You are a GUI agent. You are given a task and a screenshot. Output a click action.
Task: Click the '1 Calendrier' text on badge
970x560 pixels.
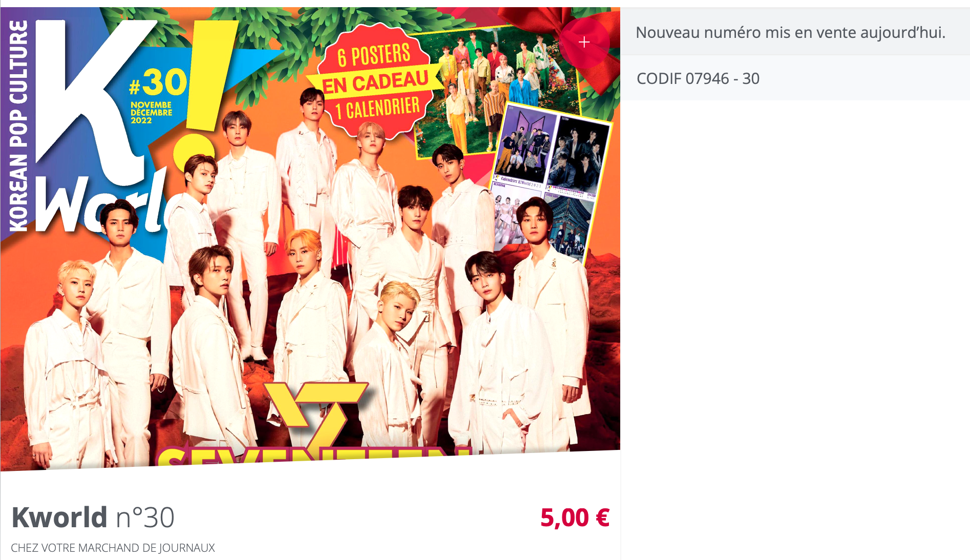coord(378,108)
